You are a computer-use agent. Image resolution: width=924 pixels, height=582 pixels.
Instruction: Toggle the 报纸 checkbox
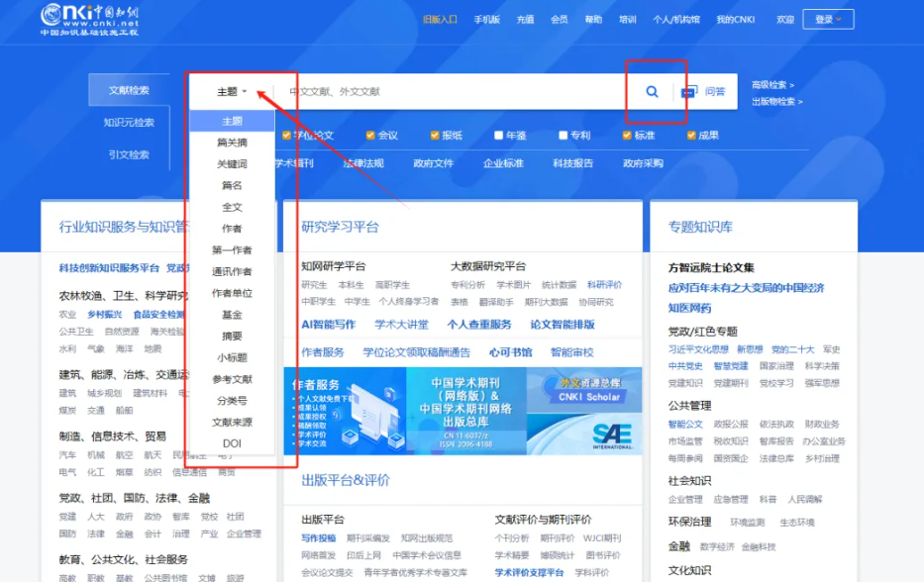tap(435, 136)
